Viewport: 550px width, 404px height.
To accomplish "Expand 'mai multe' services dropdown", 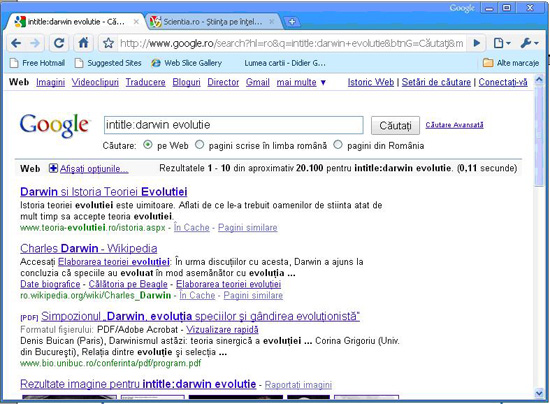I will click(301, 82).
